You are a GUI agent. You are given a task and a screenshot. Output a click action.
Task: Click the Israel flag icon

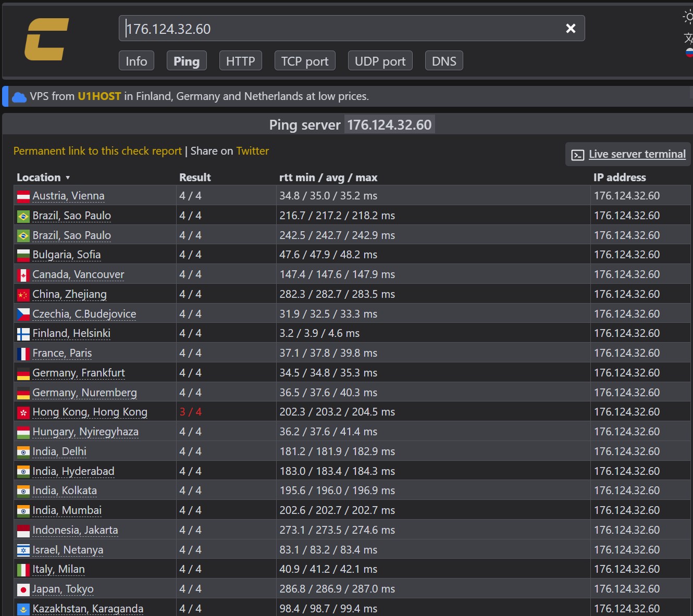[23, 550]
